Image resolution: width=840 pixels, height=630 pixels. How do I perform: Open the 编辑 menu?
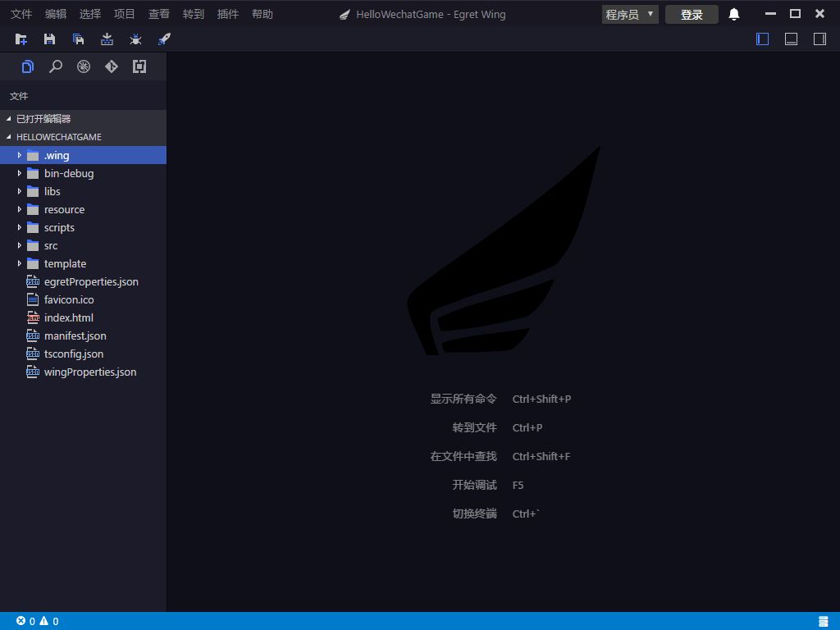click(x=56, y=15)
